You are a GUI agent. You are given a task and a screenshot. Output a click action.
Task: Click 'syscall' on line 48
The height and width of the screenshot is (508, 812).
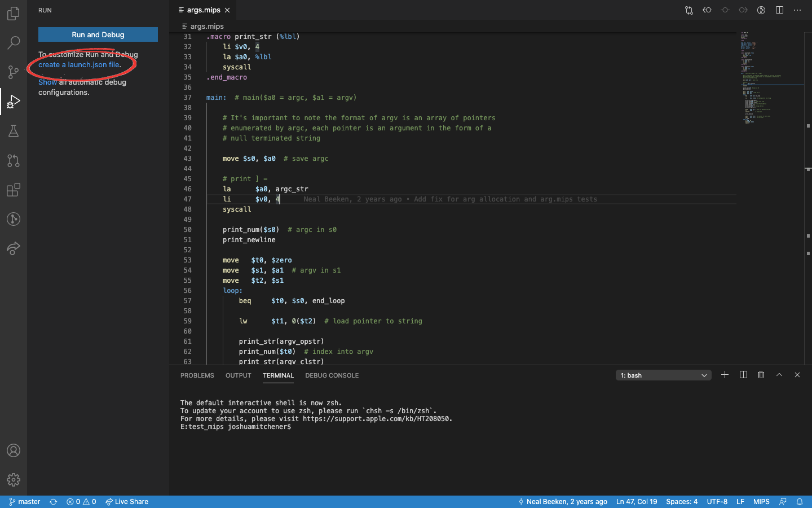[x=237, y=209]
